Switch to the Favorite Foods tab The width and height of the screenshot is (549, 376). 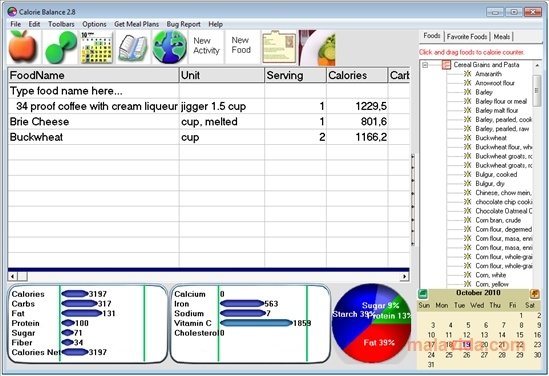click(x=467, y=36)
